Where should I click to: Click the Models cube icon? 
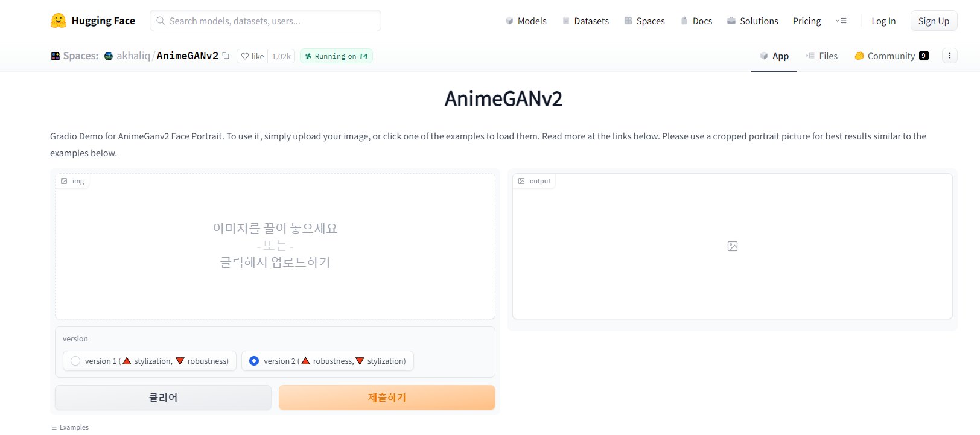point(509,21)
